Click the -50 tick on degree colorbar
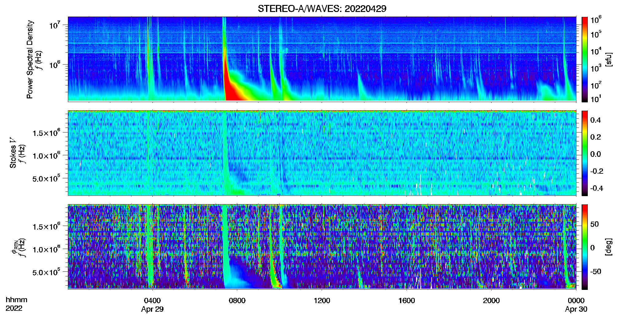This screenshot has height=332, width=644. point(595,271)
